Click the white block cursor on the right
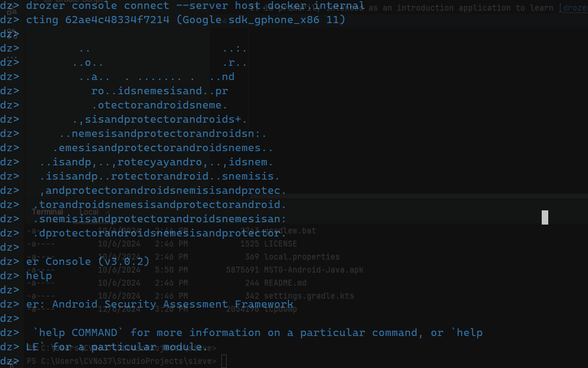Viewport: 588px width, 368px height. (545, 217)
